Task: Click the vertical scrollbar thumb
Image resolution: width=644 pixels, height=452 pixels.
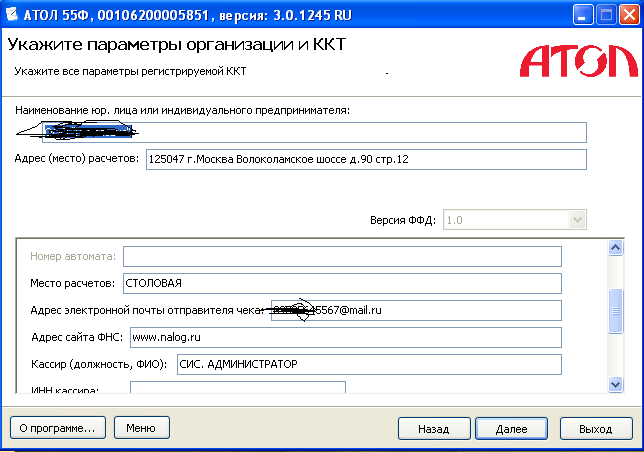Action: [x=616, y=315]
